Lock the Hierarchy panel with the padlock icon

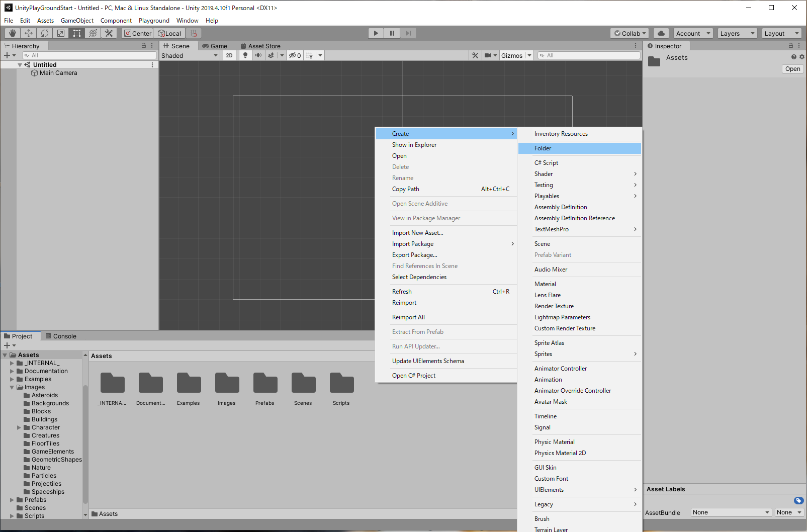(x=144, y=45)
